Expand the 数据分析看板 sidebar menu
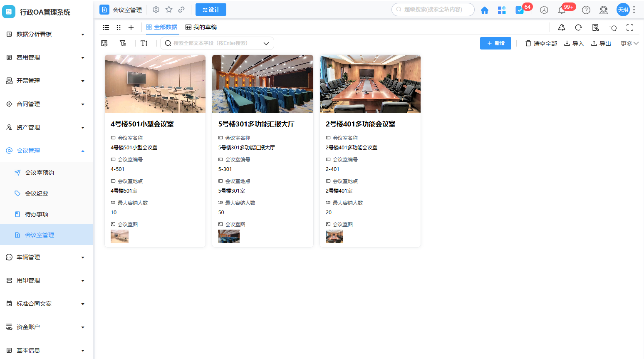 point(46,34)
